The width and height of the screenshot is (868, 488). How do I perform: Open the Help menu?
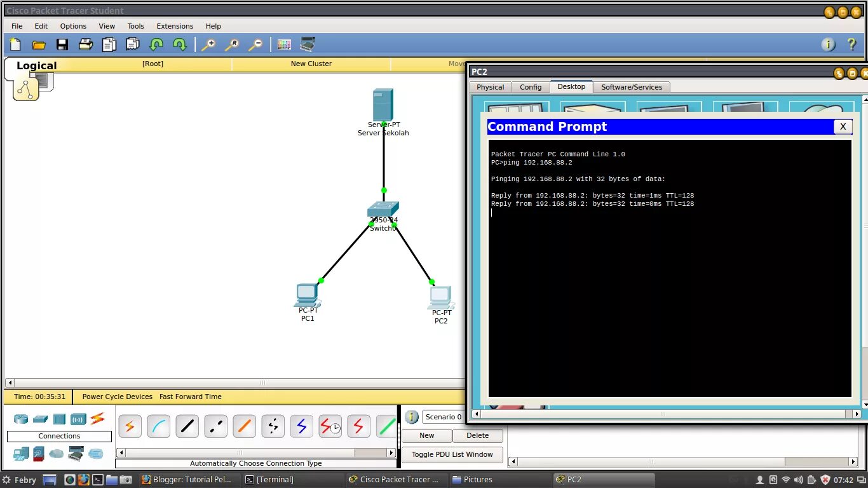214,26
